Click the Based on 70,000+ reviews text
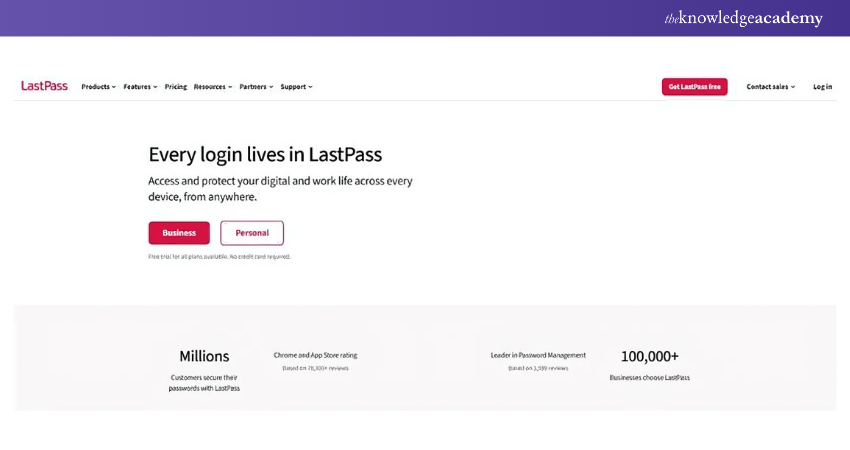This screenshot has height=450, width=850. point(315,368)
